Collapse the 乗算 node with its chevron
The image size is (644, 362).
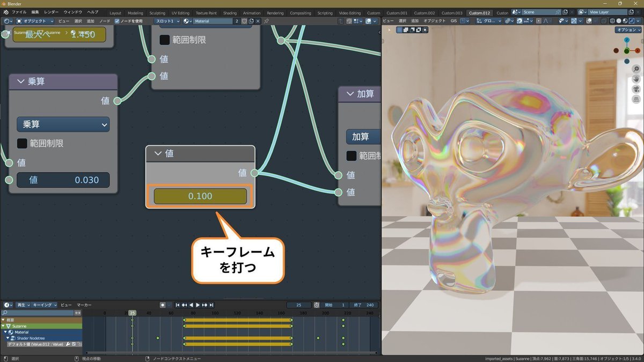click(21, 82)
